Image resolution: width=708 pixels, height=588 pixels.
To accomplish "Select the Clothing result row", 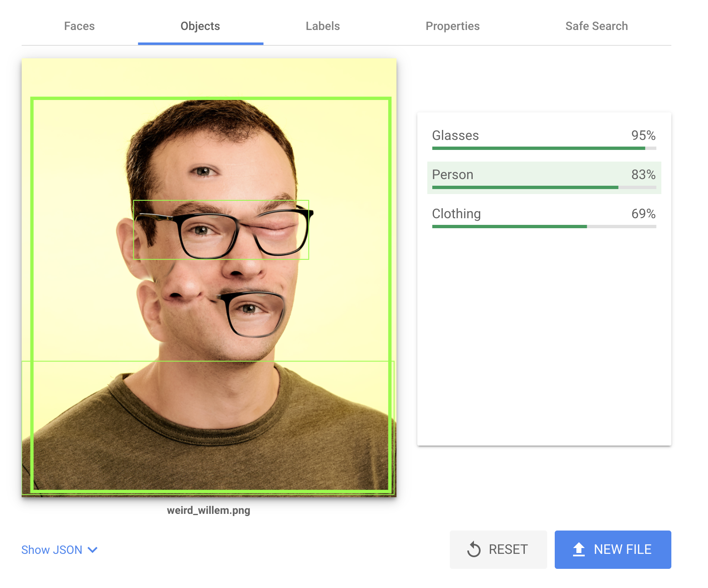I will 544,217.
